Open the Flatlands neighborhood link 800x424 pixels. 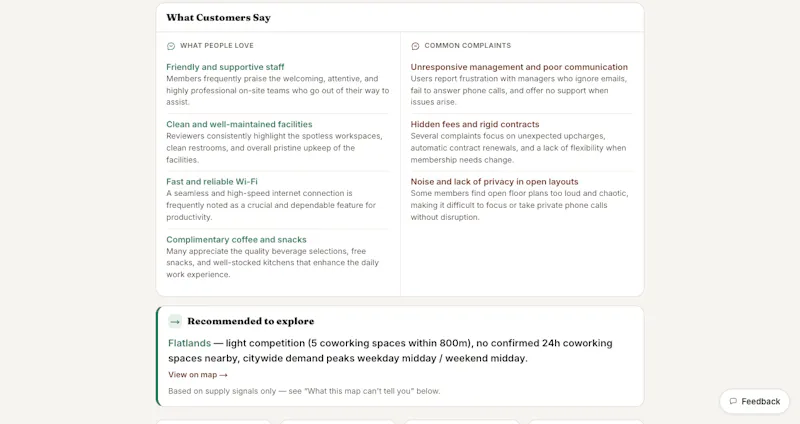click(189, 343)
